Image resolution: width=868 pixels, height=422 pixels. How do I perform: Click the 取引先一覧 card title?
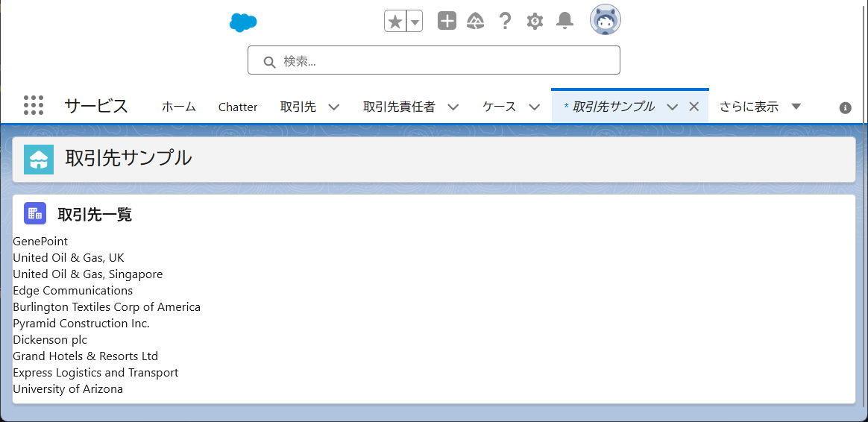tap(95, 214)
